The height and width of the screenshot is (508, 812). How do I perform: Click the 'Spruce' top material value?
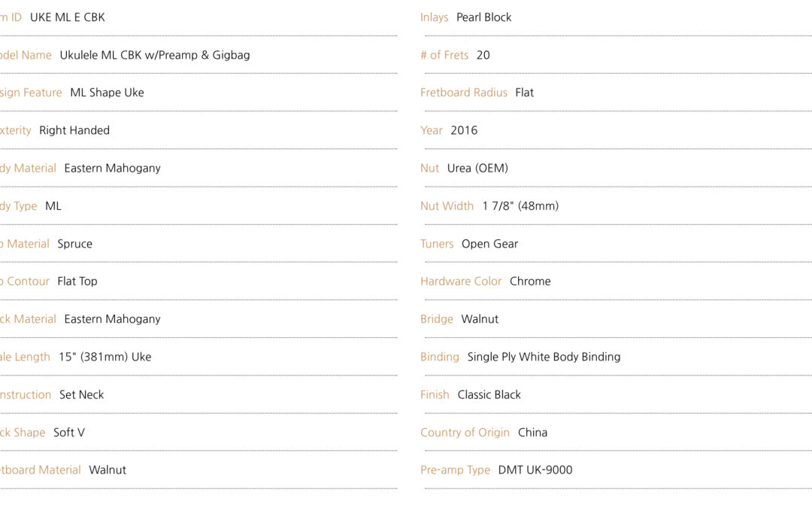(74, 244)
